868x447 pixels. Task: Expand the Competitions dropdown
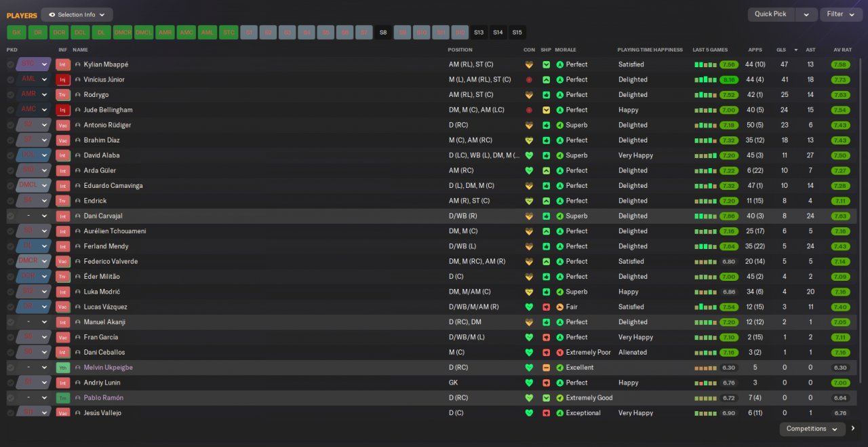click(812, 429)
